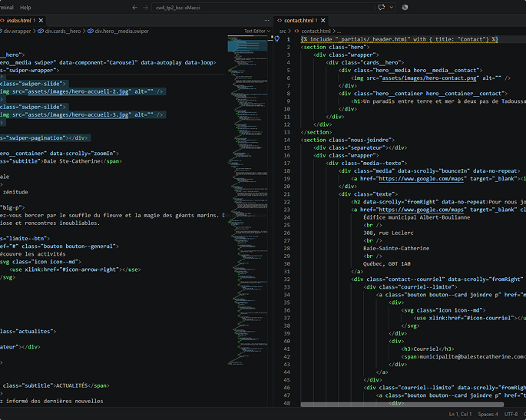This screenshot has width=526, height=420.
Task: Click the include header.html line 1
Action: coord(399,39)
